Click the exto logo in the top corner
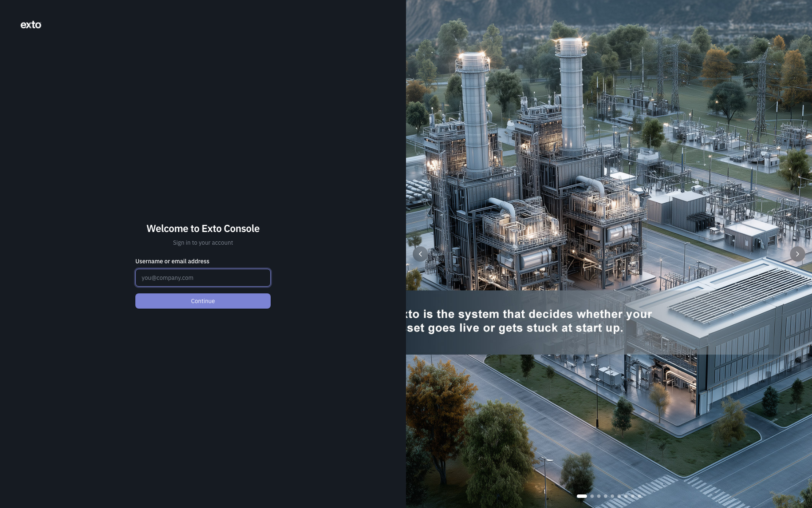 pyautogui.click(x=31, y=25)
